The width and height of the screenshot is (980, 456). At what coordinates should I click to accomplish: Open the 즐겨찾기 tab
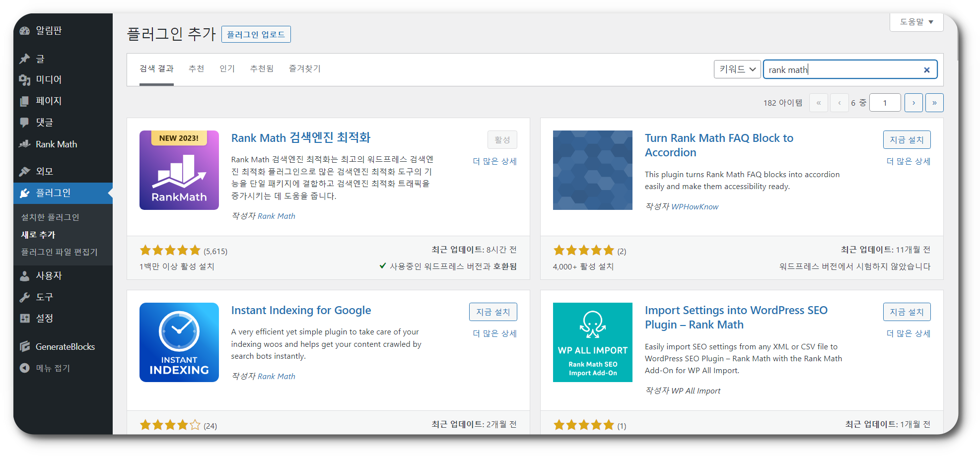(x=304, y=68)
